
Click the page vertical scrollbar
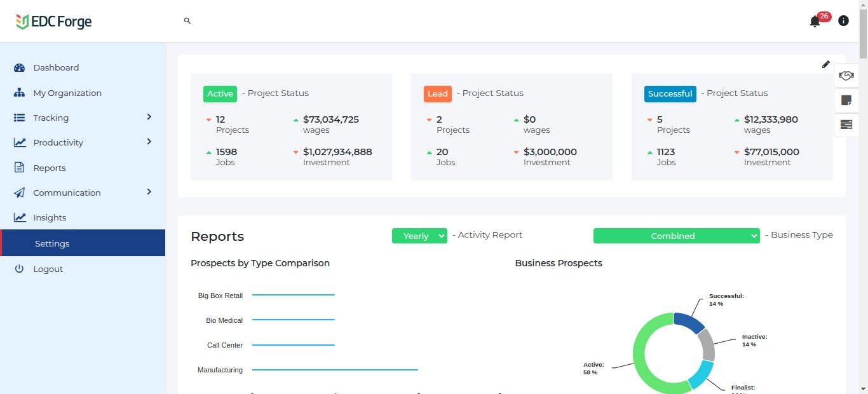coord(863,191)
